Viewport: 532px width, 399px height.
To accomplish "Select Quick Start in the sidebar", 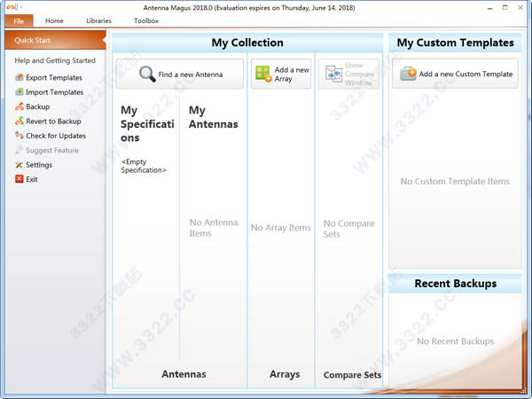I will pyautogui.click(x=55, y=40).
